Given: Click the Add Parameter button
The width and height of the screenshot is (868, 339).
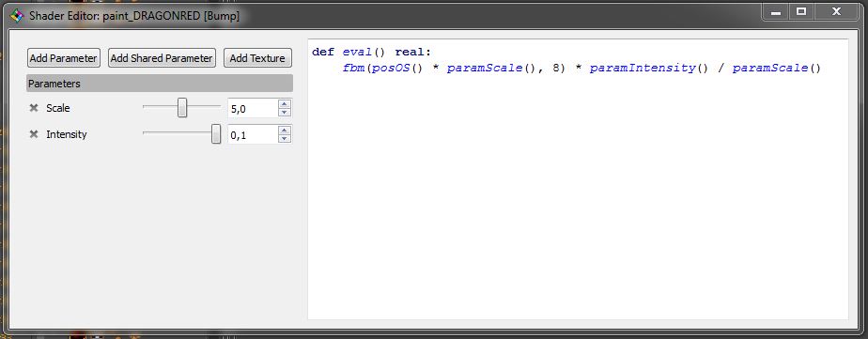Looking at the screenshot, I should coord(64,58).
